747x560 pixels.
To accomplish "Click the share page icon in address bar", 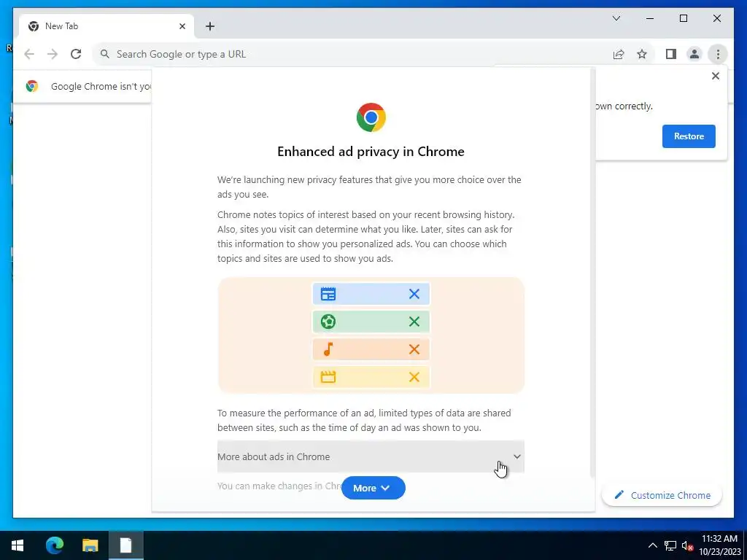I will click(619, 54).
